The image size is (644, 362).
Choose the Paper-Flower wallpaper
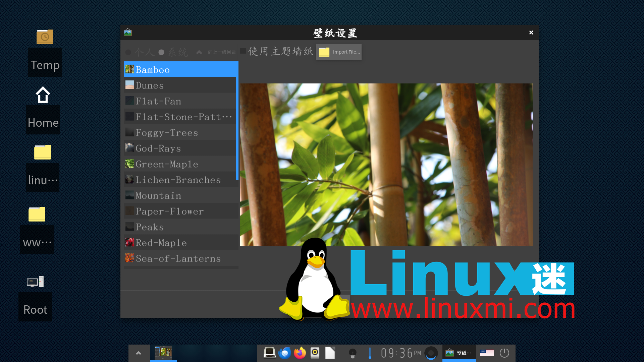click(181, 211)
